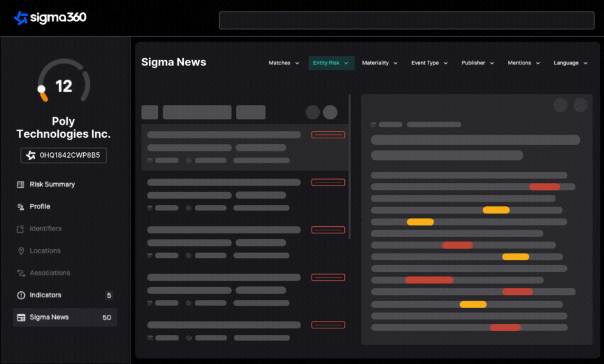Open the Materiality filter dropdown
Screen dimensions: 604x364
point(379,63)
